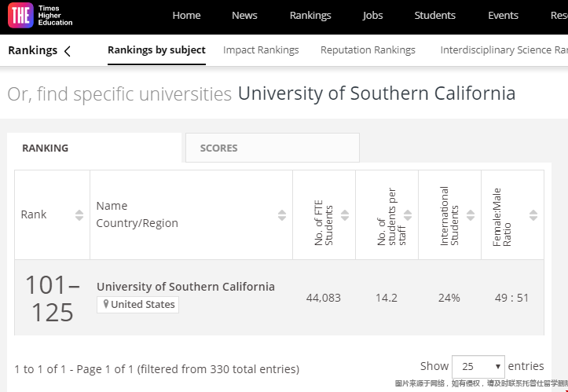The width and height of the screenshot is (568, 392).
Task: Click the 14.2 students per staff value
Action: (x=387, y=299)
